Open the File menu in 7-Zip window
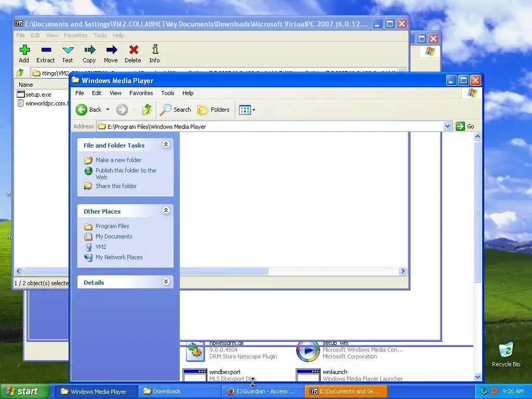 pos(20,35)
